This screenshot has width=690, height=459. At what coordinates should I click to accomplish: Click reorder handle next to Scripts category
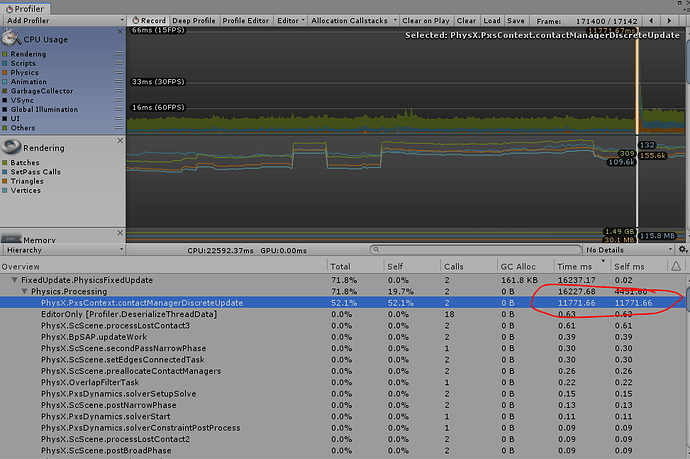click(119, 62)
